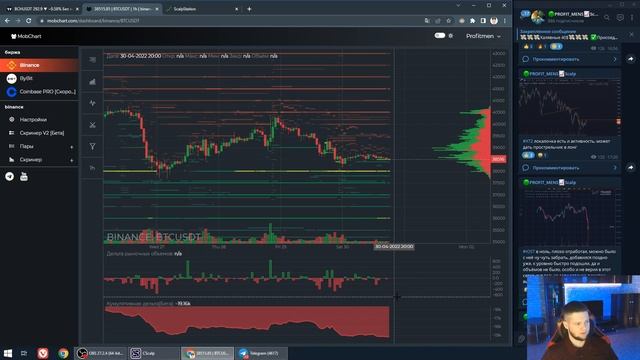
Task: Close the BTCUSDT browser tab
Action: [x=157, y=9]
